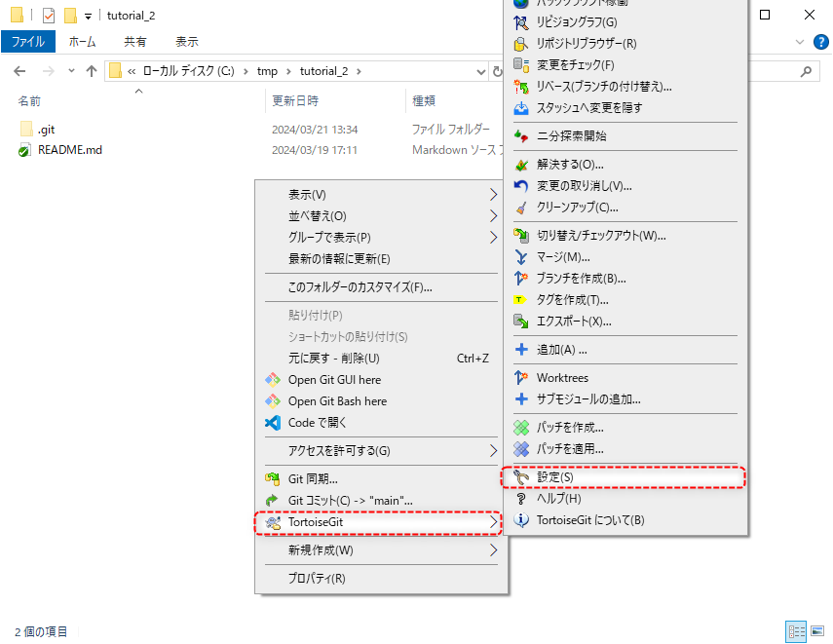Choose プロパティ(R) from context menu
The height and width of the screenshot is (644, 833).
tap(381, 578)
